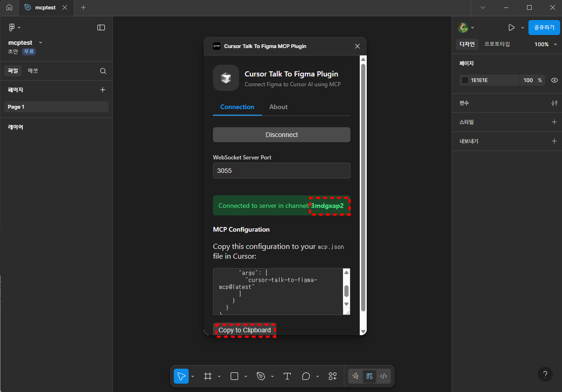The width and height of the screenshot is (562, 392).
Task: Switch to the Connection tab
Action: (x=237, y=107)
